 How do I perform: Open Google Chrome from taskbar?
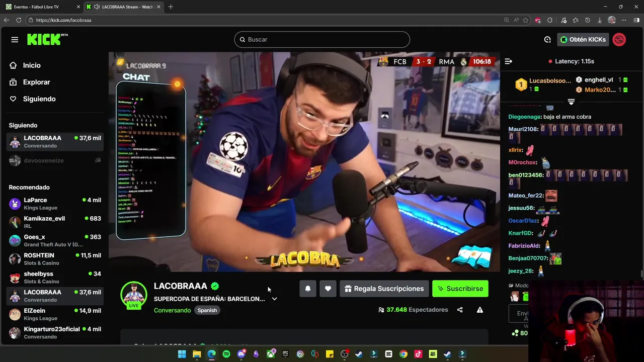click(404, 354)
